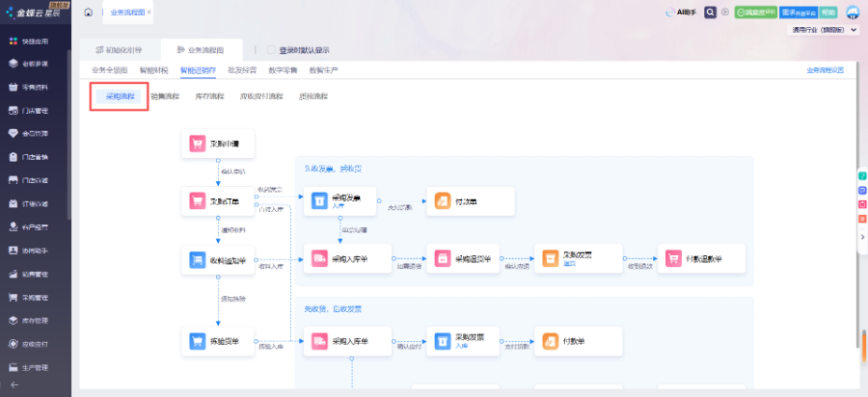The width and height of the screenshot is (868, 397).
Task: Open the 检验货单 node below 收料通知单
Action: tap(218, 341)
